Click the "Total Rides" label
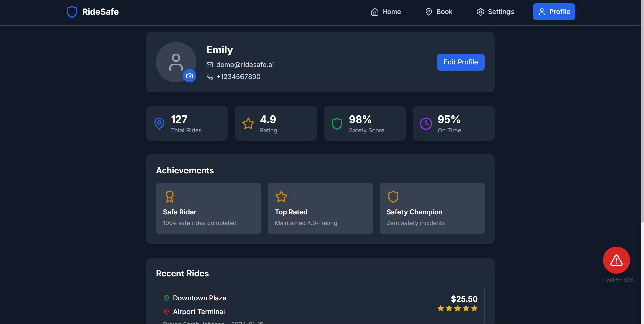 click(186, 130)
